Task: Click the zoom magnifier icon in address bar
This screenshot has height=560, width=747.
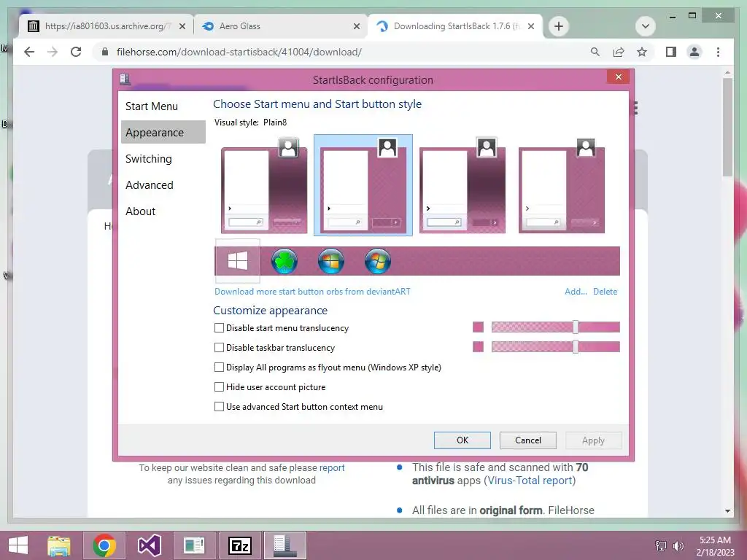Action: (595, 52)
